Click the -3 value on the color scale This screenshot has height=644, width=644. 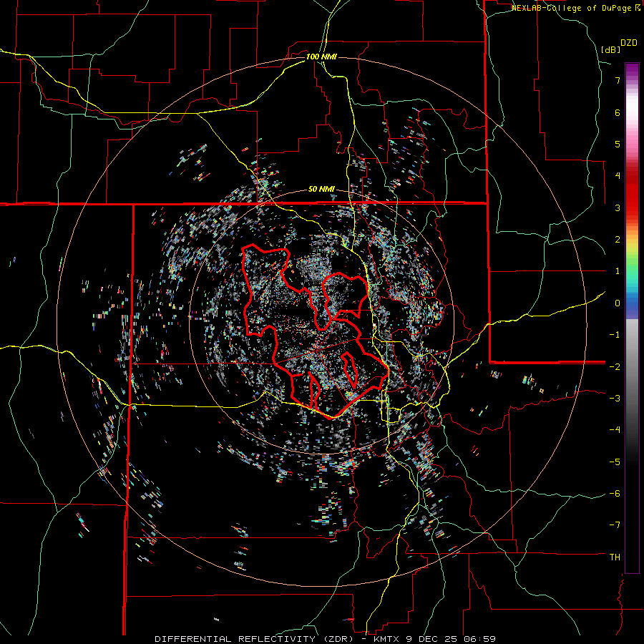(615, 399)
